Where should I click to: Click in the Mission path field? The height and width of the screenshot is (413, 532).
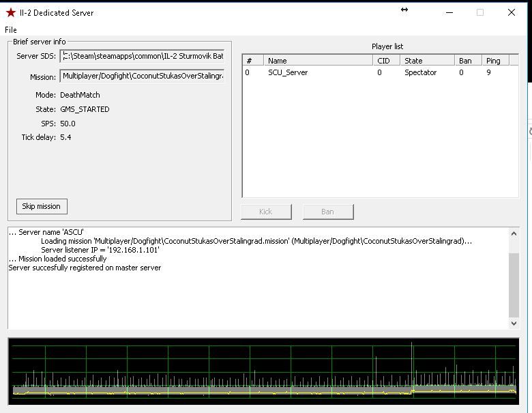[142, 76]
